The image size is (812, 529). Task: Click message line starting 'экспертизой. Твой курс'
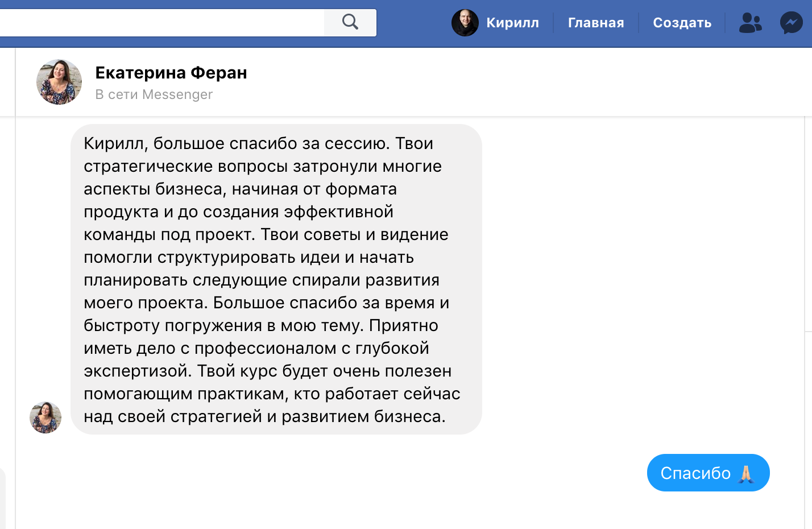(267, 371)
